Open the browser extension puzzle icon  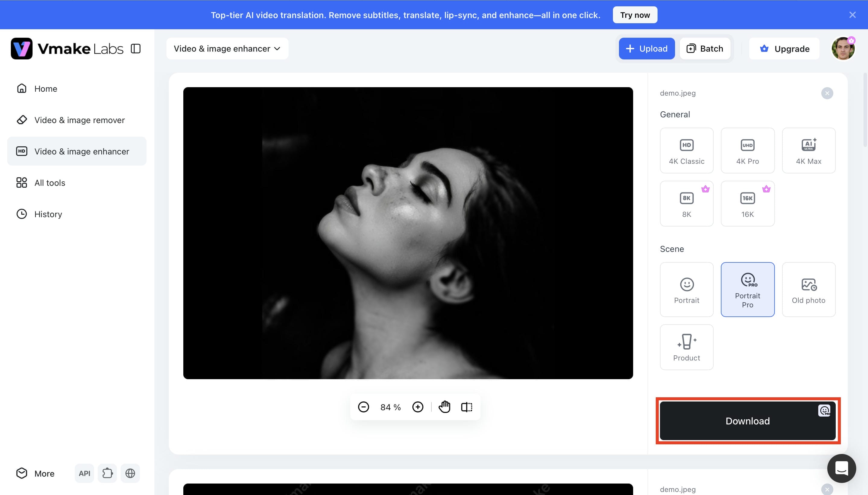click(107, 473)
